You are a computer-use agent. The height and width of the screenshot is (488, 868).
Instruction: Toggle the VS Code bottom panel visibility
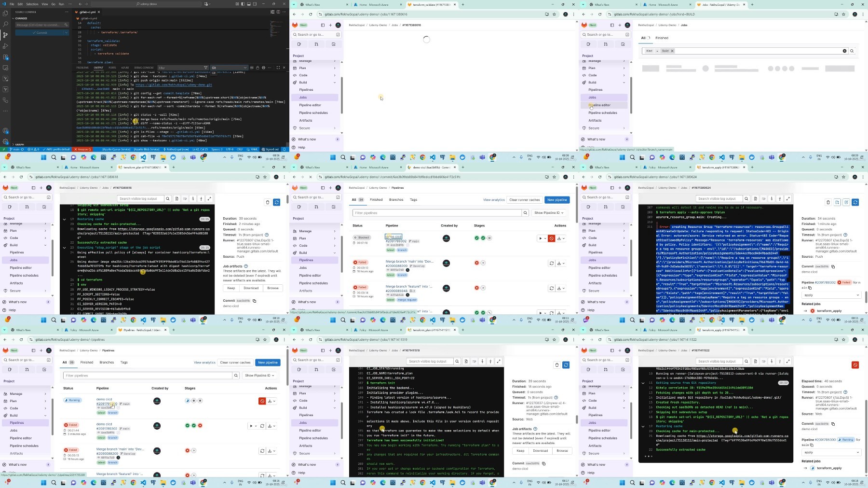249,4
